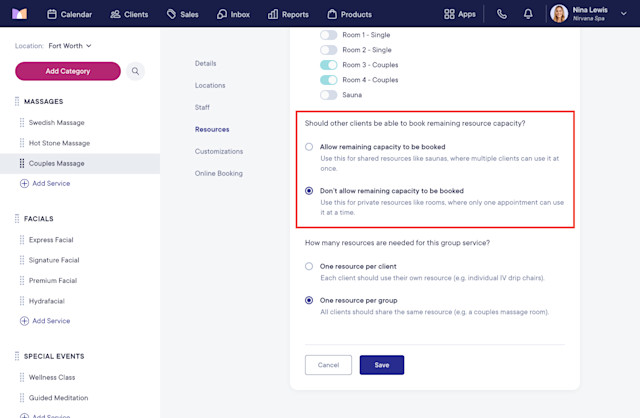Disable the Room 3 - Couples toggle
The width and height of the screenshot is (640, 418).
[x=329, y=65]
